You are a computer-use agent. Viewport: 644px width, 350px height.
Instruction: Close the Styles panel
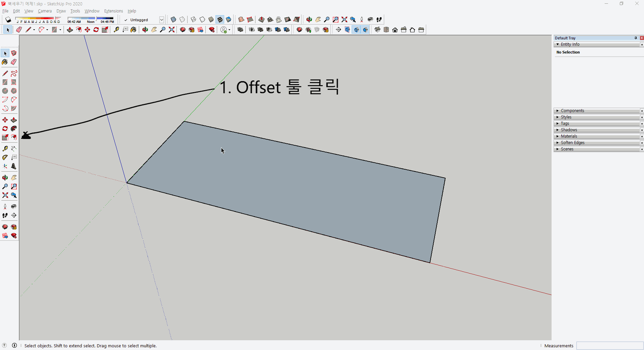click(642, 117)
